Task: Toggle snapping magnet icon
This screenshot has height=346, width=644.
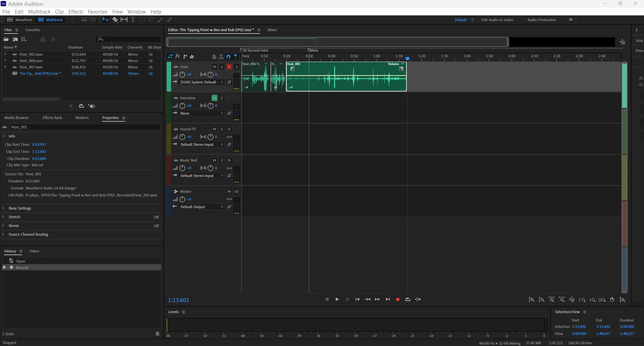Action: (x=228, y=56)
